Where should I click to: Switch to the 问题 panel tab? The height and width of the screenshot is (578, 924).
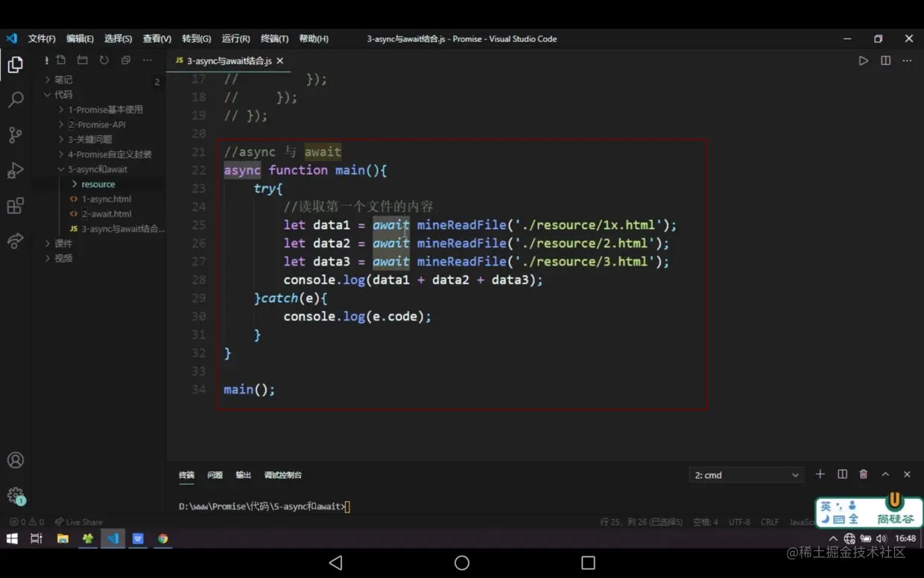[215, 475]
